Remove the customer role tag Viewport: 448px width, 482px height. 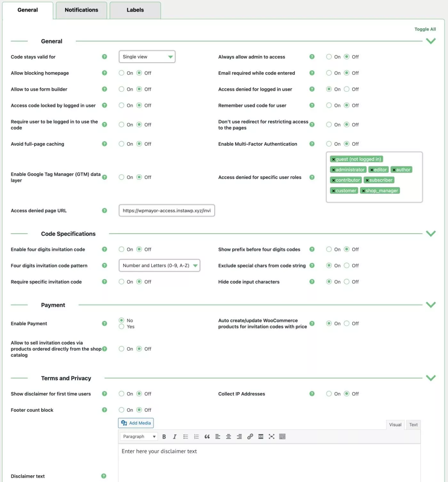tap(333, 191)
